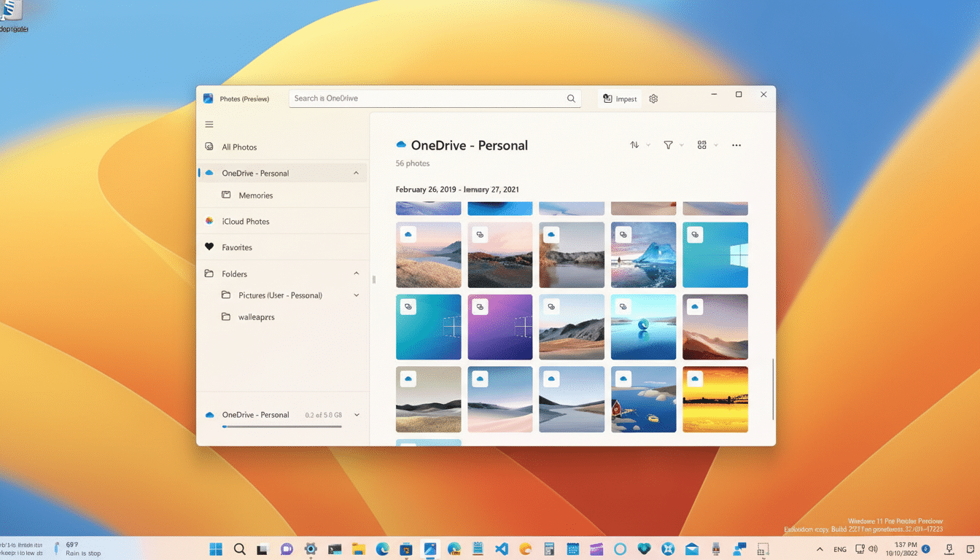Collapse the OneDrive - Personal section
Image resolution: width=980 pixels, height=560 pixels.
(x=356, y=173)
